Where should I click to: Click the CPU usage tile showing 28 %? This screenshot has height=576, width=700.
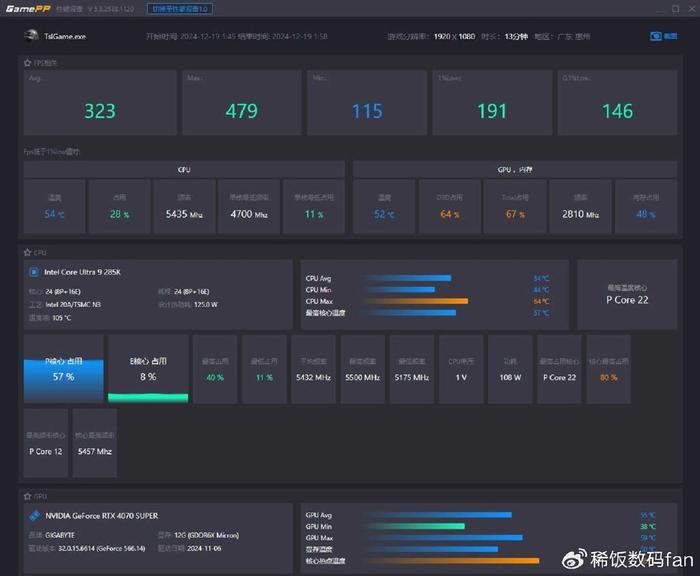(x=119, y=206)
